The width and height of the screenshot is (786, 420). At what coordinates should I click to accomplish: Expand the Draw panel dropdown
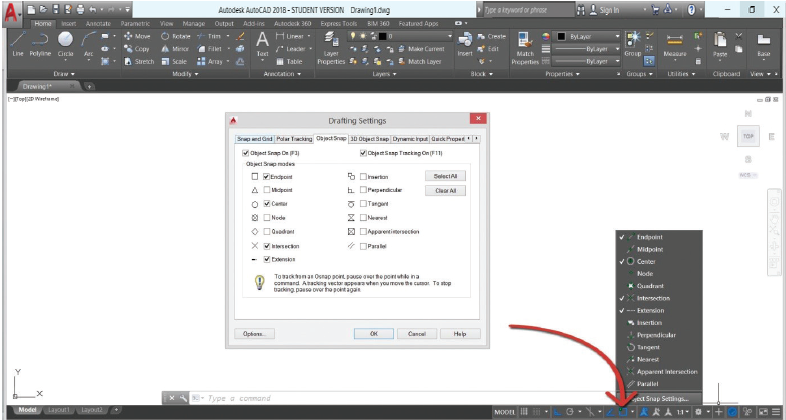(63, 74)
